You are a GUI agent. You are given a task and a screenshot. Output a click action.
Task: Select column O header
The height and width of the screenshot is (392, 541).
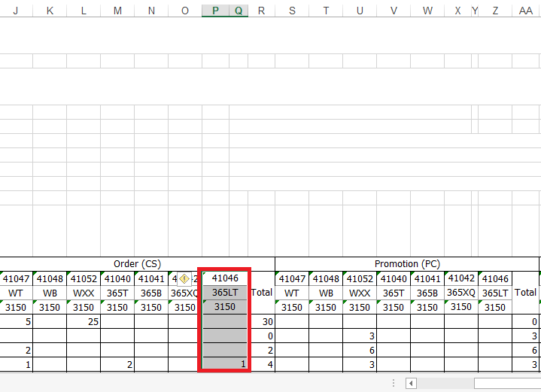coord(185,11)
